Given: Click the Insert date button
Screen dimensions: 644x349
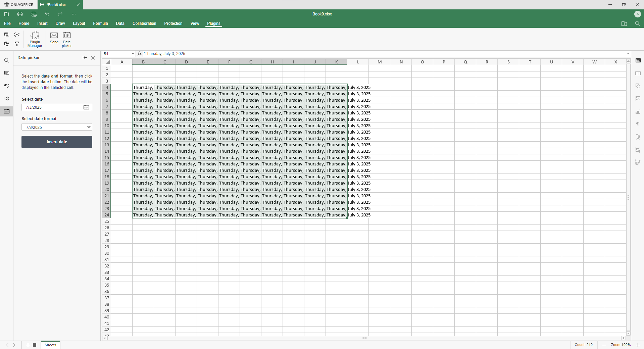Looking at the screenshot, I should 56,142.
